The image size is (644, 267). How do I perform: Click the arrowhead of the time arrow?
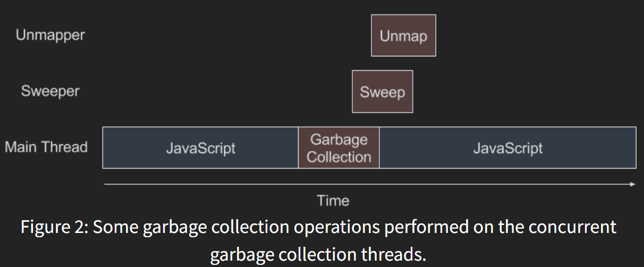click(x=632, y=184)
